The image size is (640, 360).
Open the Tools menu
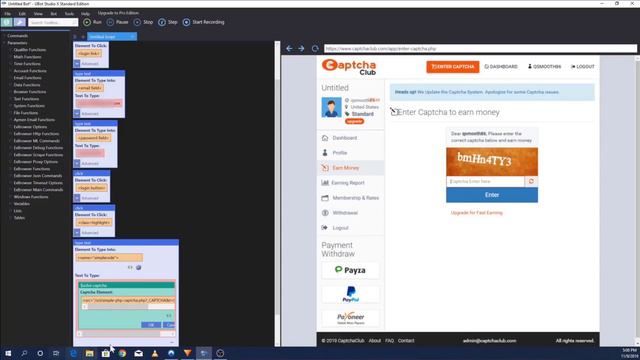tap(69, 13)
